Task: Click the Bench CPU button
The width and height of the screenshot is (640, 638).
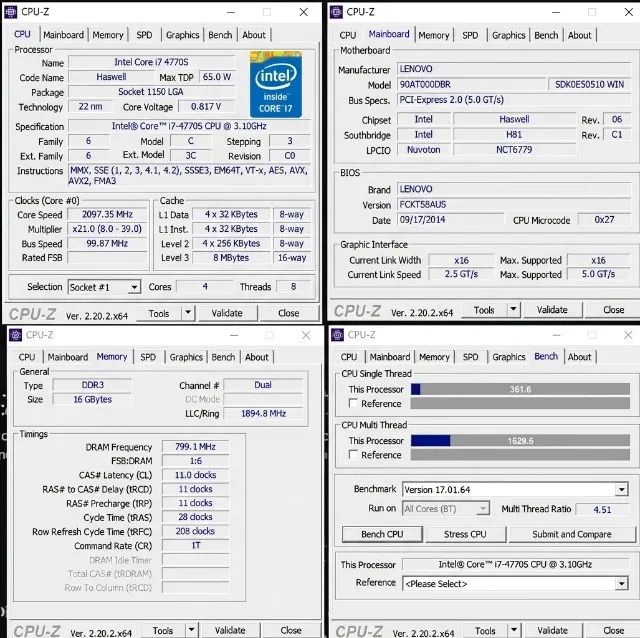Action: (382, 534)
